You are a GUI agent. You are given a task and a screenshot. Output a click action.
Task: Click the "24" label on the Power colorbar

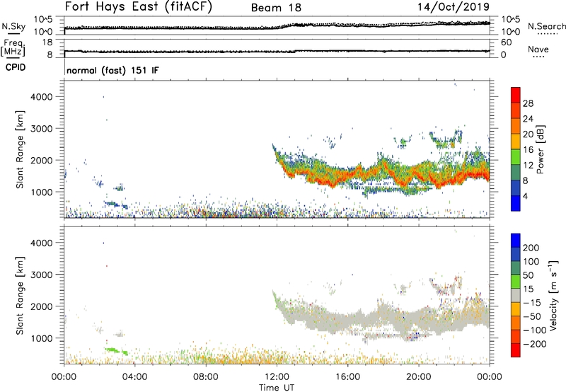coord(528,119)
